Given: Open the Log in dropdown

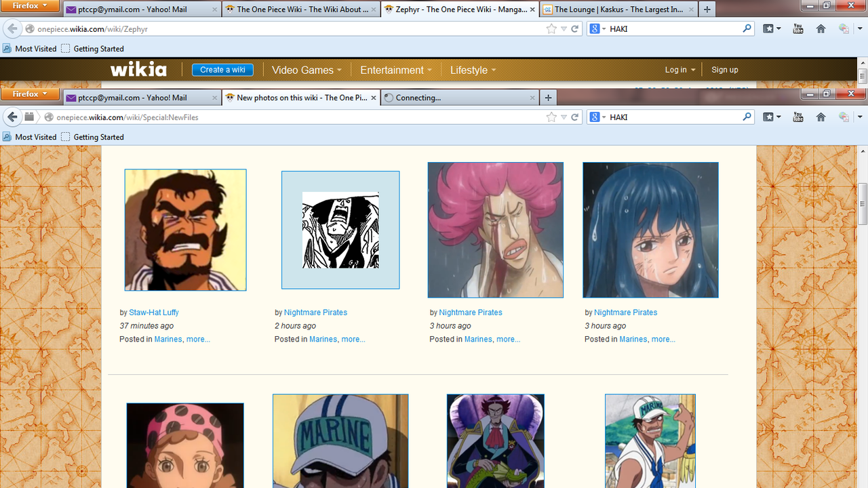Looking at the screenshot, I should coord(680,70).
